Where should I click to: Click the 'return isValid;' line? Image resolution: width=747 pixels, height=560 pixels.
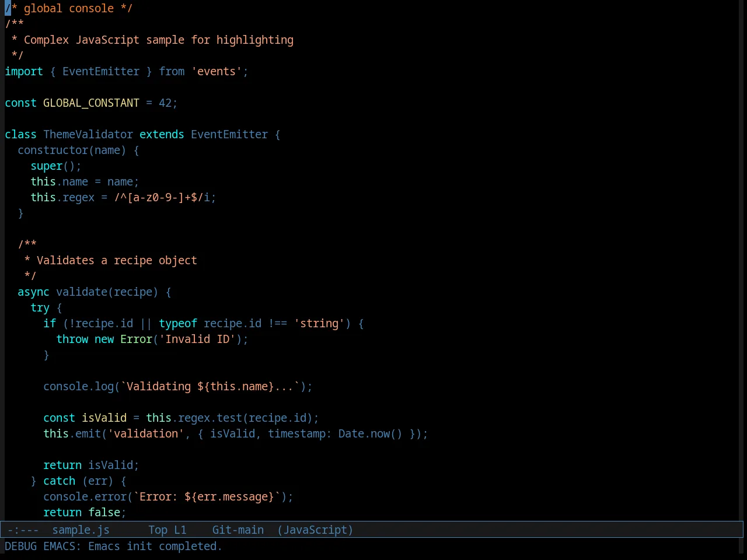click(91, 465)
